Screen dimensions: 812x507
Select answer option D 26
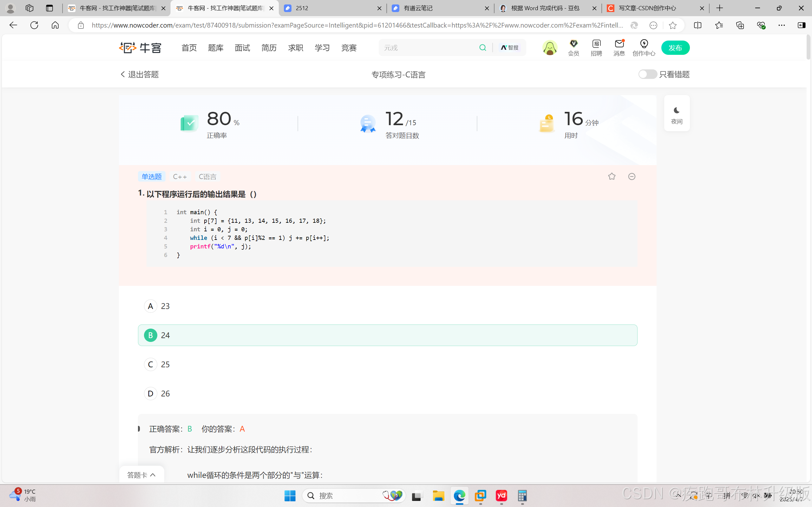click(151, 394)
